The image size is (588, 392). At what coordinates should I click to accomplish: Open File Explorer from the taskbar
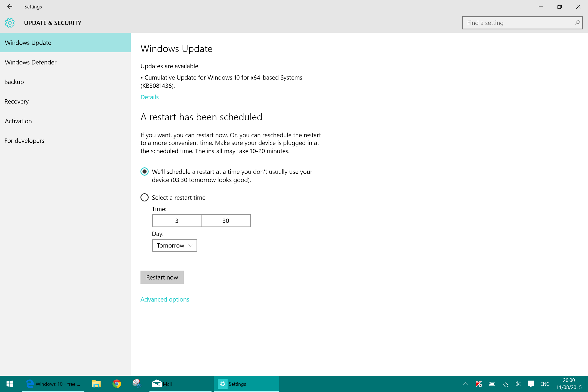96,384
